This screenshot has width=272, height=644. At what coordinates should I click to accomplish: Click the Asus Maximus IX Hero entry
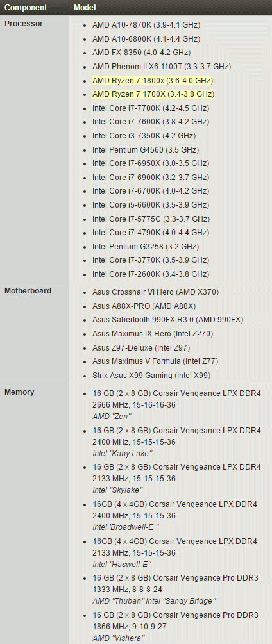(x=153, y=333)
